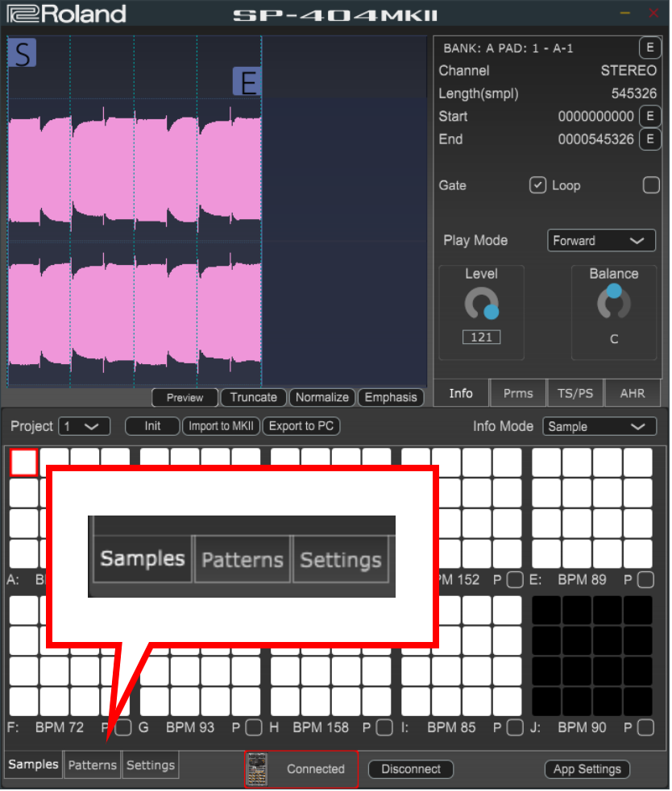Open the Info Mode Sample dropdown
Screen dimensions: 672x791
[x=601, y=427]
